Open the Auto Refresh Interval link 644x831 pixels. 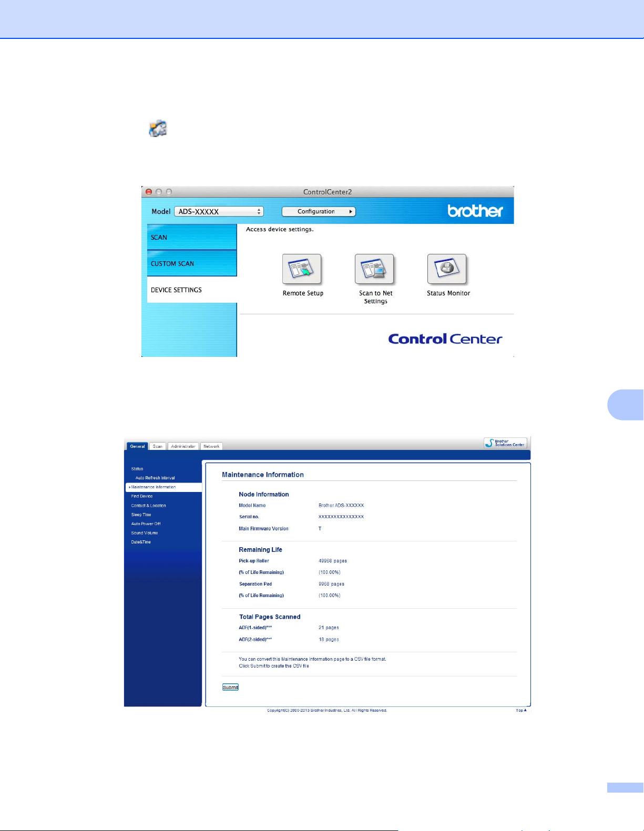click(x=155, y=478)
